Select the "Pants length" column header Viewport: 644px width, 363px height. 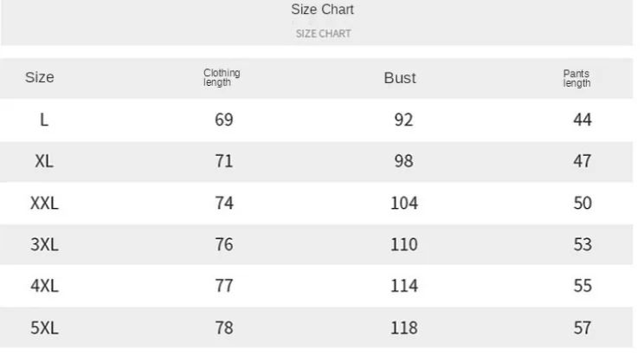pos(576,78)
